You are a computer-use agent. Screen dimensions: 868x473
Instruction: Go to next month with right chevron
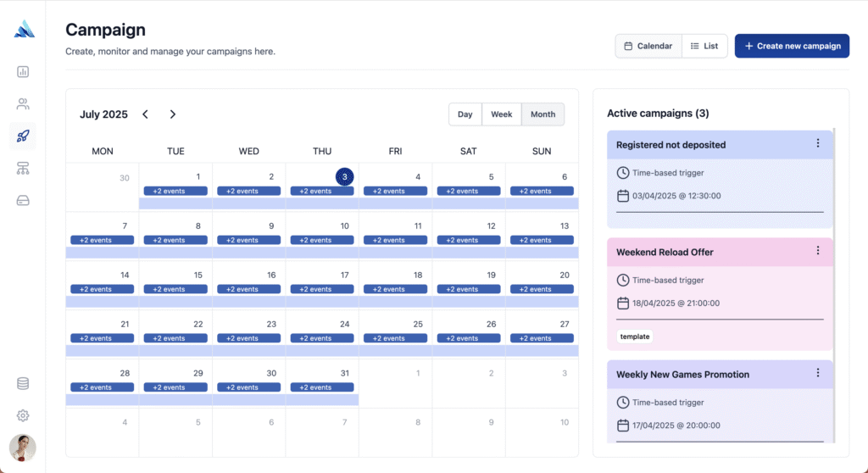pyautogui.click(x=173, y=114)
